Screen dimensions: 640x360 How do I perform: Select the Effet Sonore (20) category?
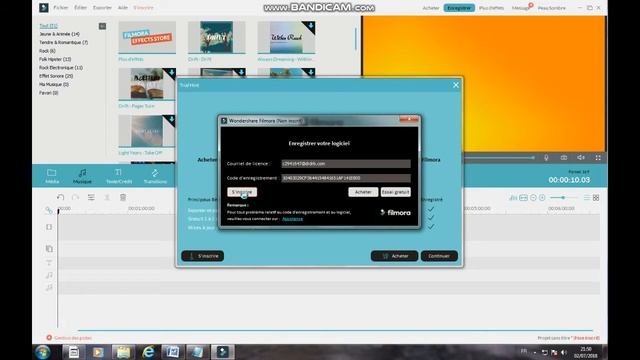point(56,76)
